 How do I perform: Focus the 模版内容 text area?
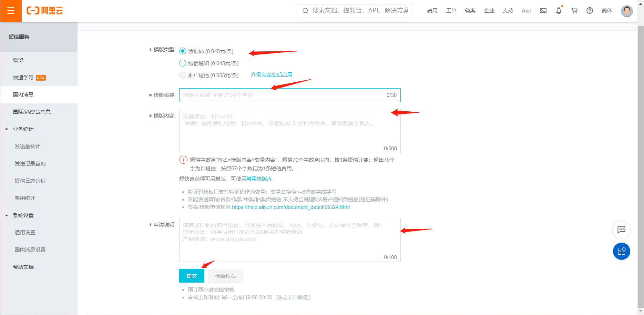290,131
